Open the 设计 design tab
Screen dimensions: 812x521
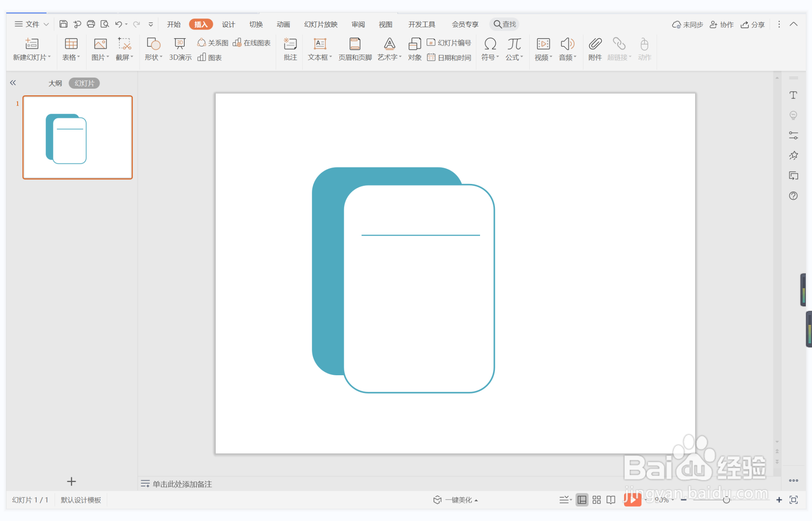228,24
